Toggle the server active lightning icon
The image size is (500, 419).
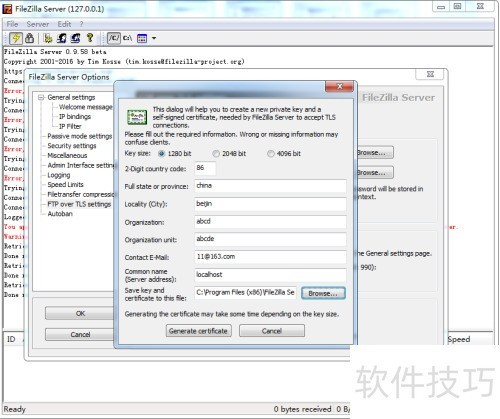pyautogui.click(x=16, y=38)
